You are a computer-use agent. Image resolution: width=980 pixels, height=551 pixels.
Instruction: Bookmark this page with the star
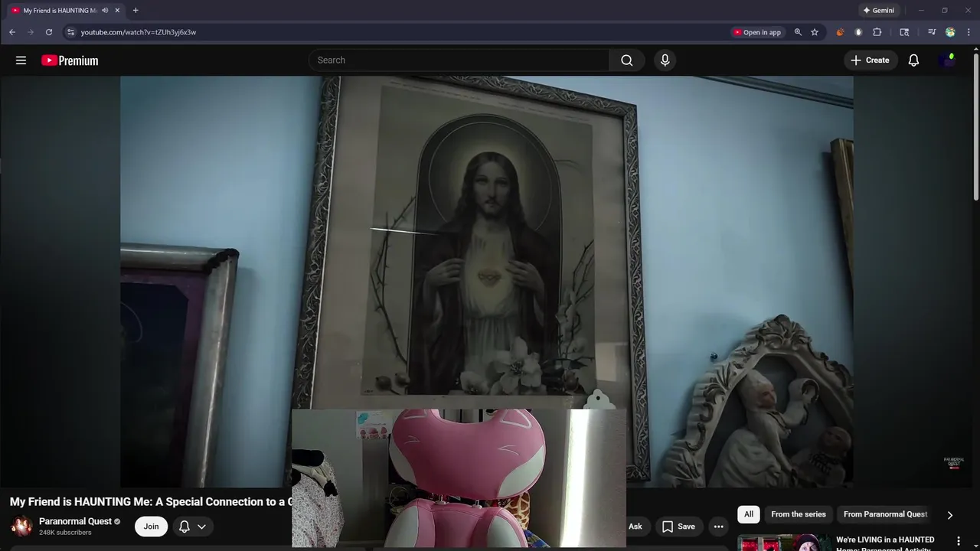[x=815, y=32]
